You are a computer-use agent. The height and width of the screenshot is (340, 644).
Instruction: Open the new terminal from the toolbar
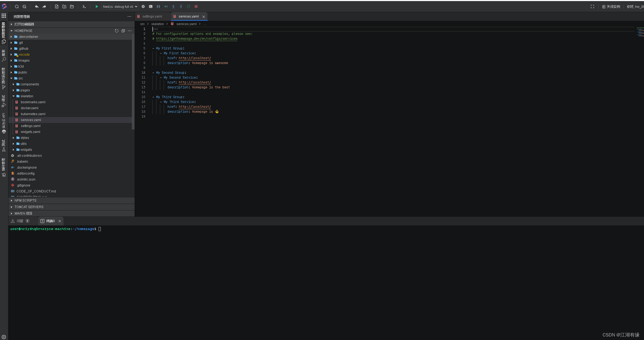point(84,6)
